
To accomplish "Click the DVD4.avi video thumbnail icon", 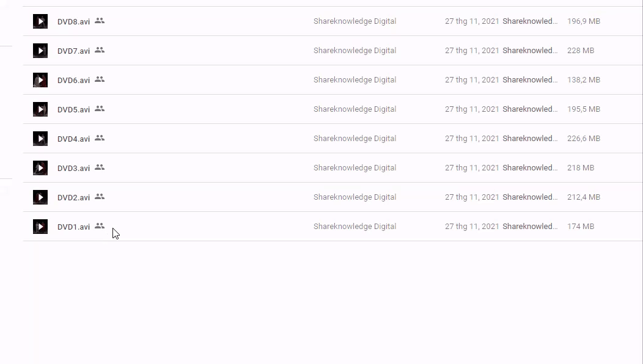I will coord(40,139).
